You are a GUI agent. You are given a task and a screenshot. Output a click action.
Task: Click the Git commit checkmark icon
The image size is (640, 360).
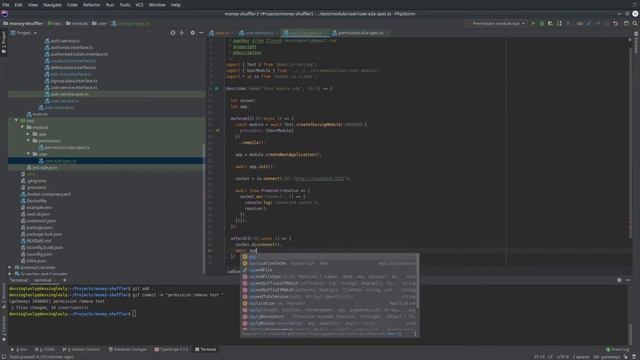[x=598, y=24]
